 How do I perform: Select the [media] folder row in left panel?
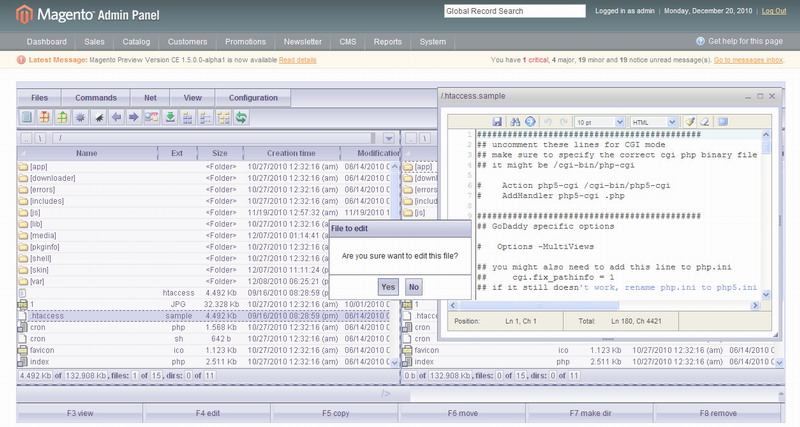[203, 235]
